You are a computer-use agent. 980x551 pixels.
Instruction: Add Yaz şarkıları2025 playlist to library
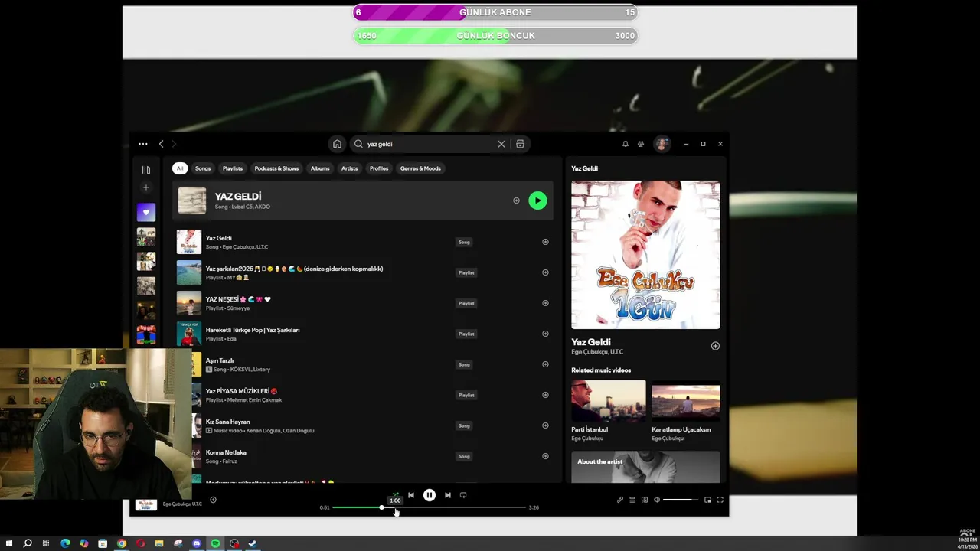point(545,272)
